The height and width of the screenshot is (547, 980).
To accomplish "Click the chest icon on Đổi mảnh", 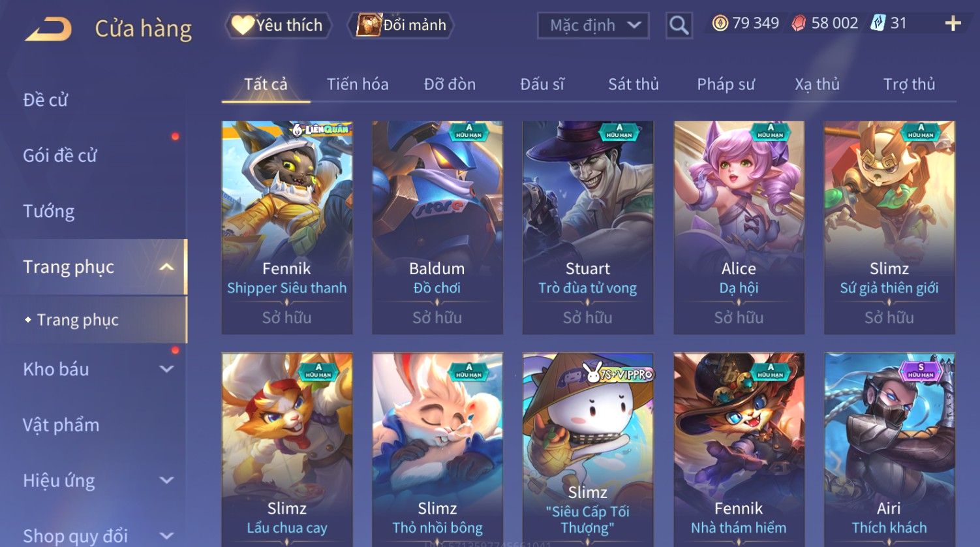I will point(369,25).
